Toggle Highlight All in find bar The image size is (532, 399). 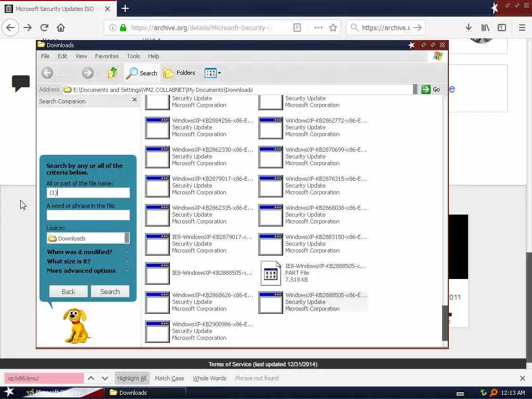click(x=131, y=378)
